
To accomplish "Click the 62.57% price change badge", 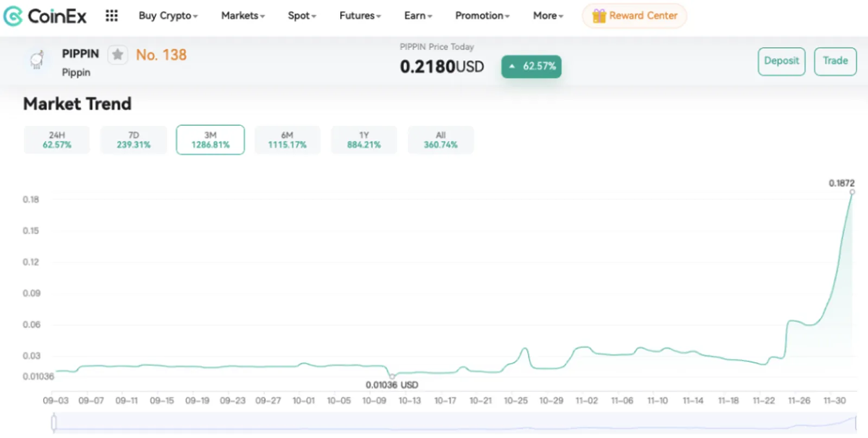I will [x=531, y=66].
